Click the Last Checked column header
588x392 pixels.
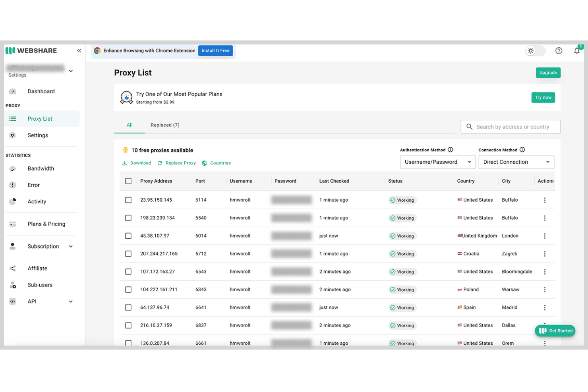coord(334,181)
